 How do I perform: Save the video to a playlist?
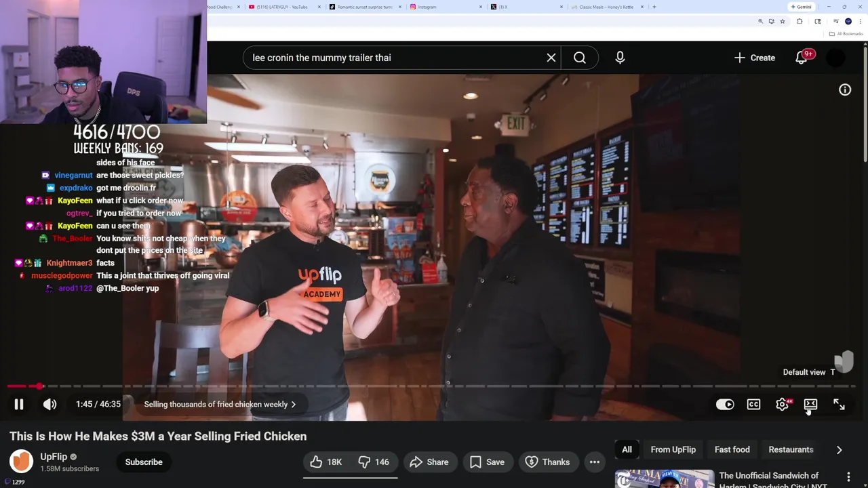(x=487, y=462)
